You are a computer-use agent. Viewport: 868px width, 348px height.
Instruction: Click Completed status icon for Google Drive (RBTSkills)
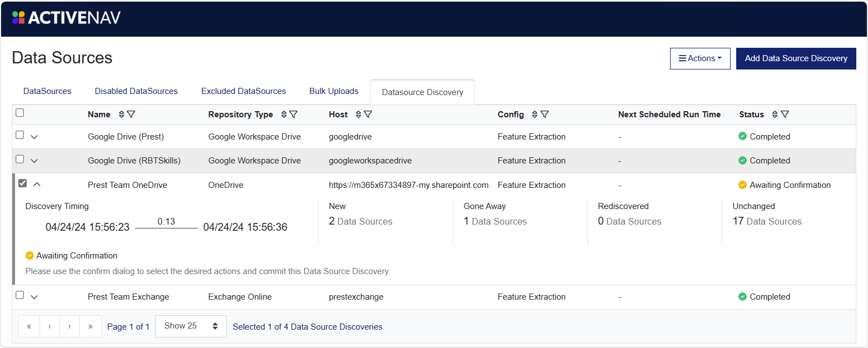(x=742, y=160)
